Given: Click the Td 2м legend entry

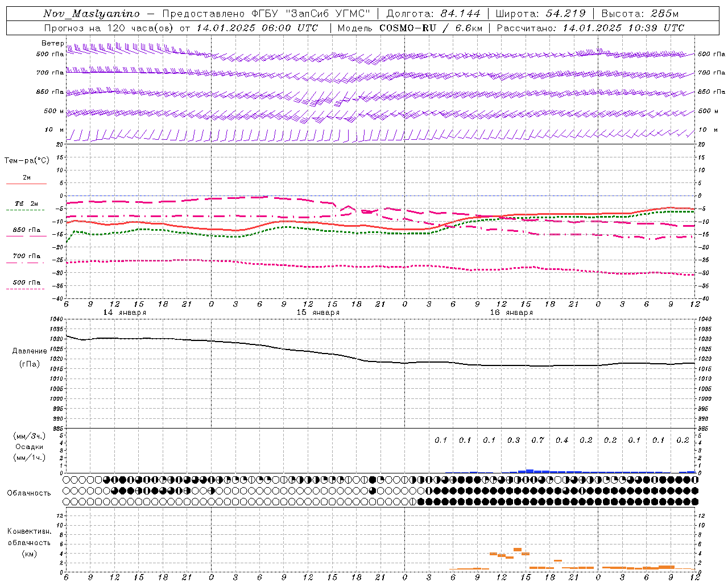Looking at the screenshot, I should (27, 203).
